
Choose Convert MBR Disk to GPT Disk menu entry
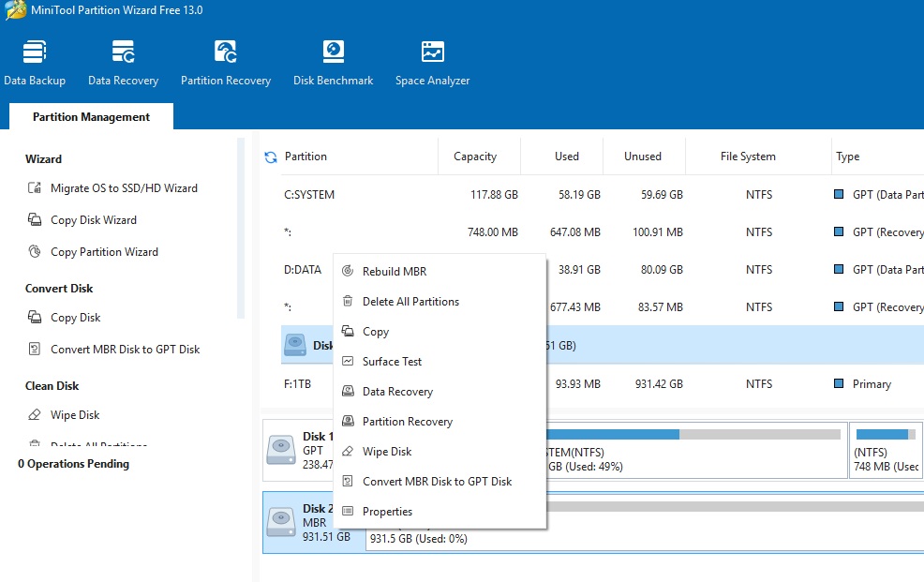(x=437, y=482)
